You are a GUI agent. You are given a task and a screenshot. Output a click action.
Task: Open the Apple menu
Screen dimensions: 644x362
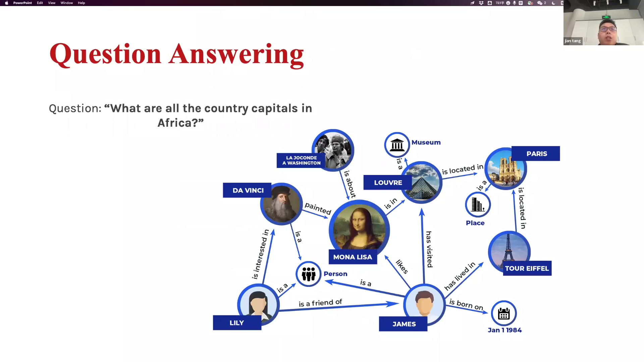[x=6, y=3]
